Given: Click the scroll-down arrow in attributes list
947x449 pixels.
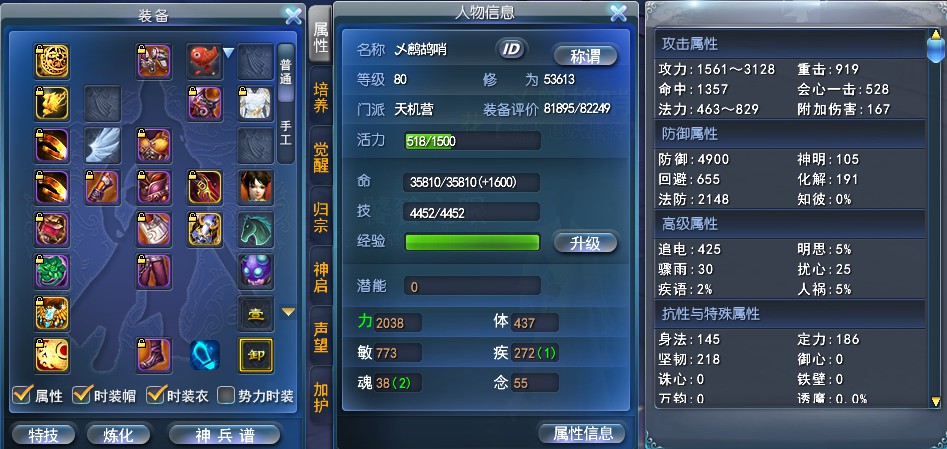Looking at the screenshot, I should pyautogui.click(x=936, y=400).
